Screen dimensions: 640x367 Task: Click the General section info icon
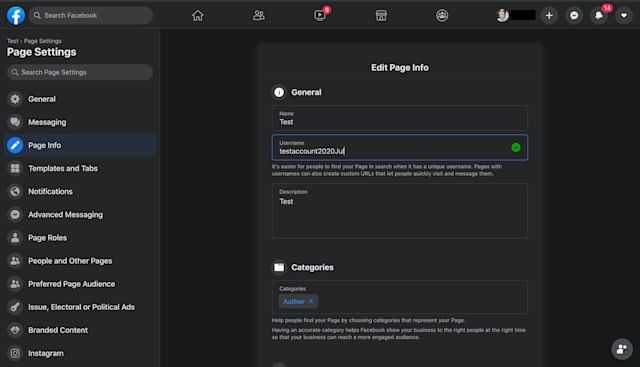point(279,92)
